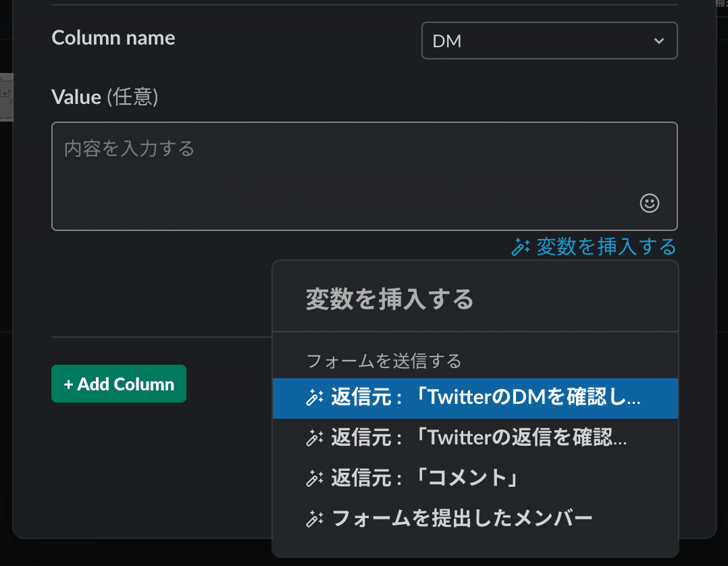
Task: Click wand icon of TwitterのDMを確認し variable
Action: (315, 398)
